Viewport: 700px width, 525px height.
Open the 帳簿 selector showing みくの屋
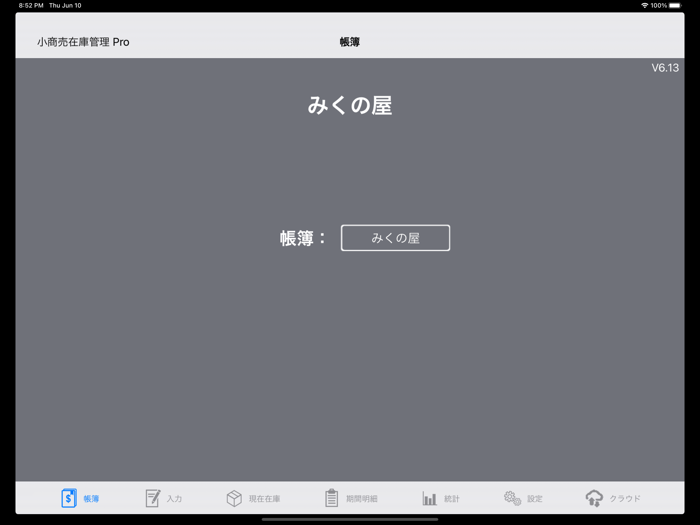pyautogui.click(x=396, y=238)
